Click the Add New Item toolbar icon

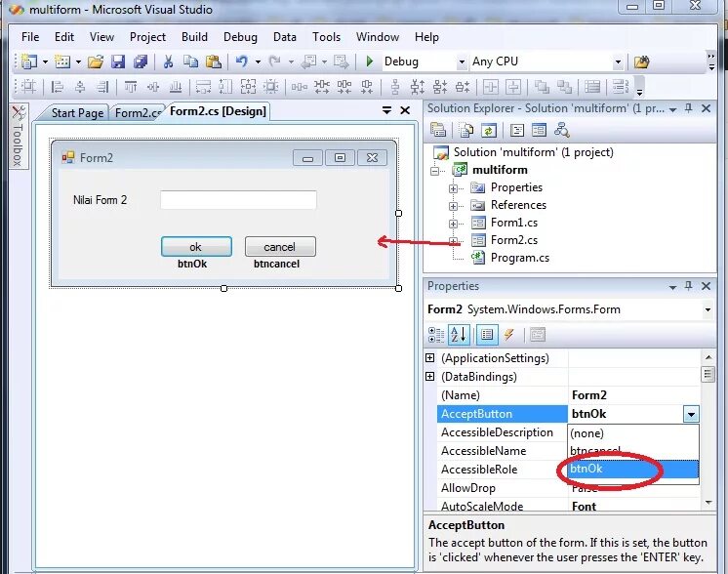click(62, 61)
